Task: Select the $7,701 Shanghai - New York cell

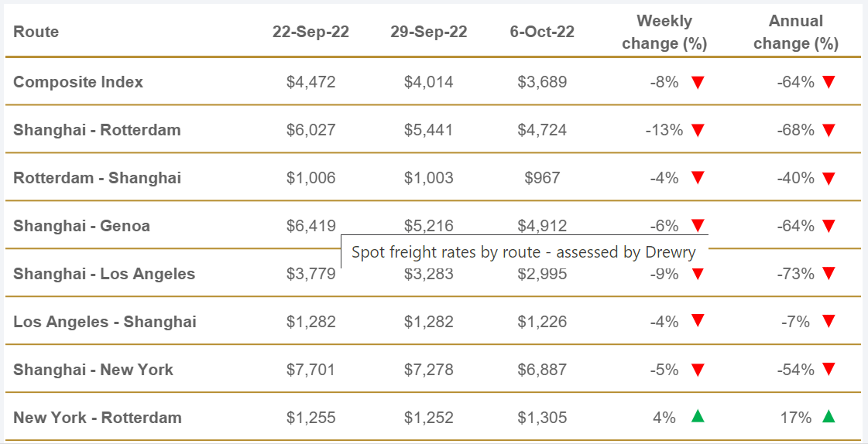Action: pos(310,370)
